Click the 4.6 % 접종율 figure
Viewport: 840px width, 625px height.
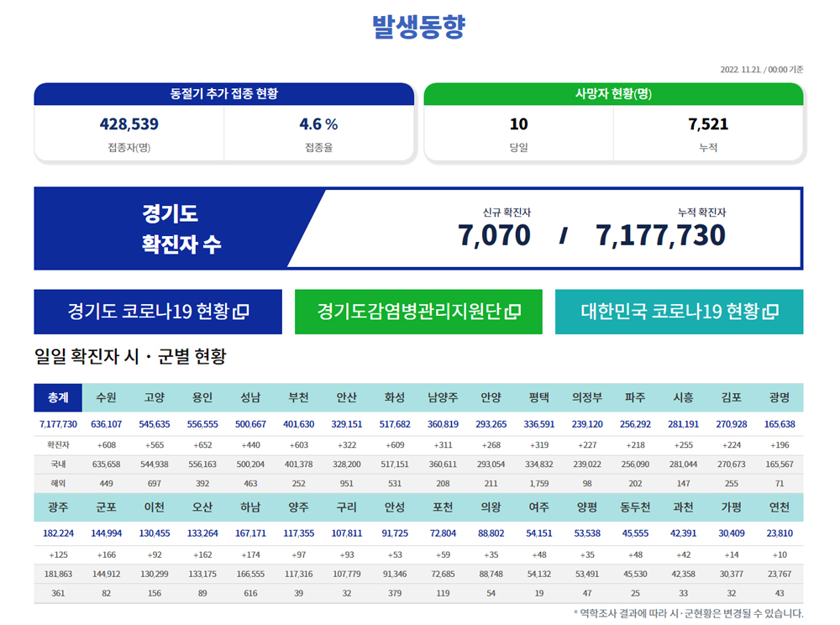tap(318, 124)
